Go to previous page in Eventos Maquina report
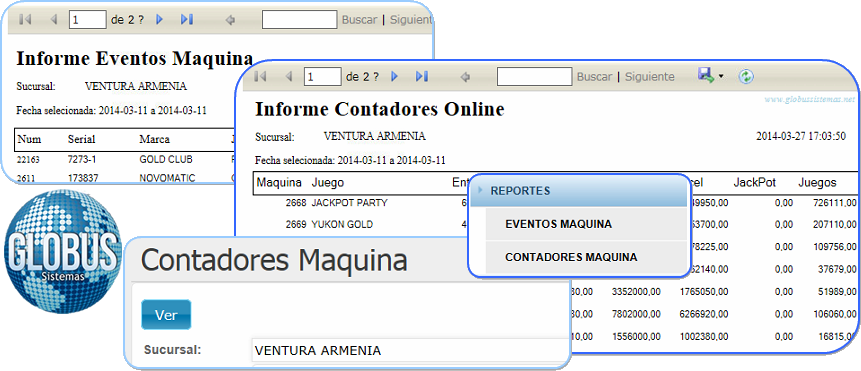 pyautogui.click(x=53, y=20)
